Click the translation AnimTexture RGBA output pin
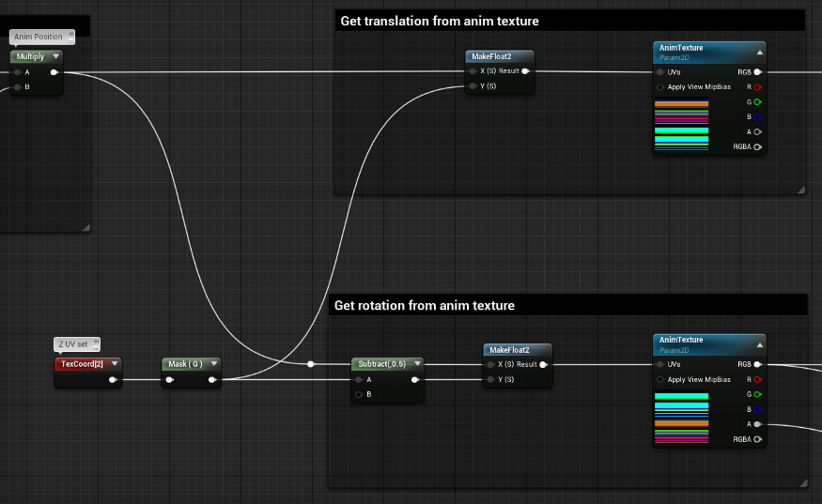 tap(757, 146)
